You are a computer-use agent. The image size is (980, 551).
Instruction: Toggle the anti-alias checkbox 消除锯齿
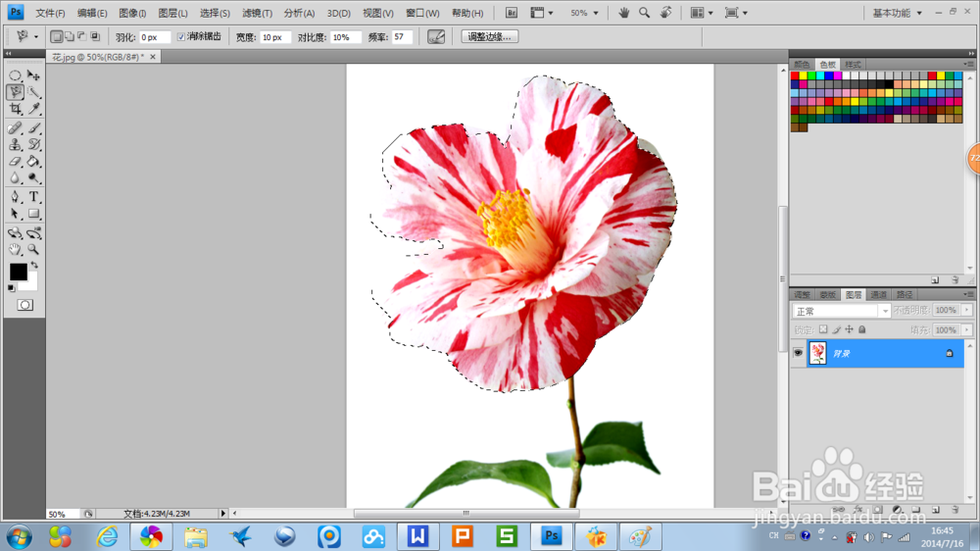coord(180,37)
